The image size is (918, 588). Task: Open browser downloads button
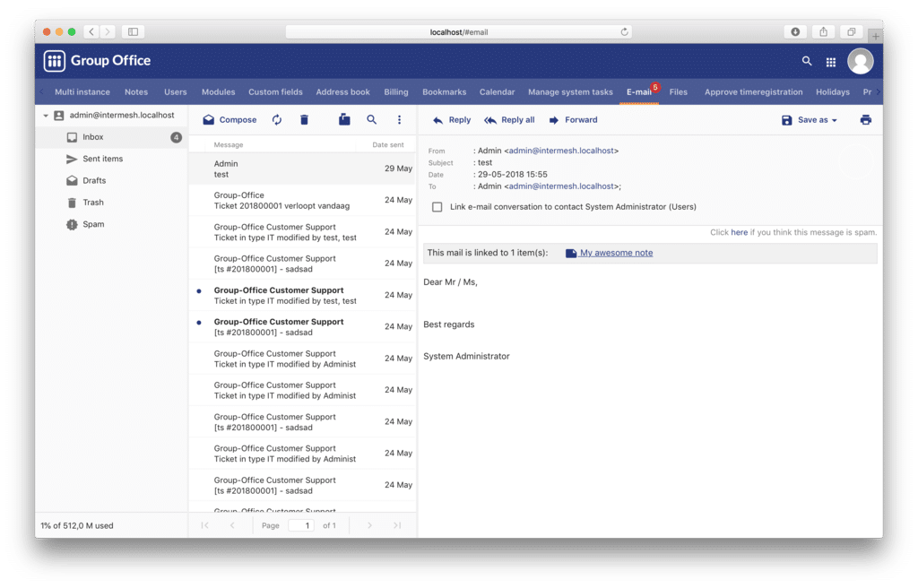point(795,31)
